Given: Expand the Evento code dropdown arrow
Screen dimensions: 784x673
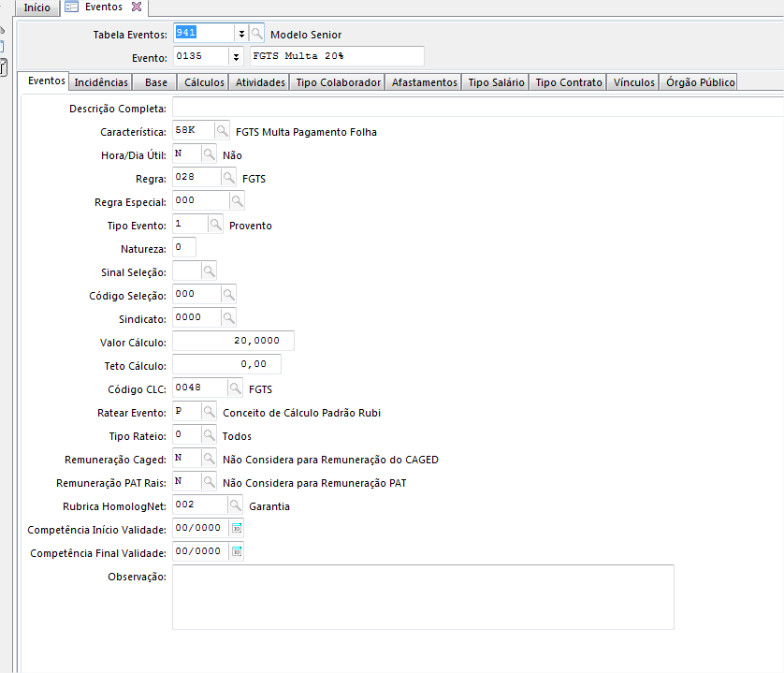Looking at the screenshot, I should point(236,57).
